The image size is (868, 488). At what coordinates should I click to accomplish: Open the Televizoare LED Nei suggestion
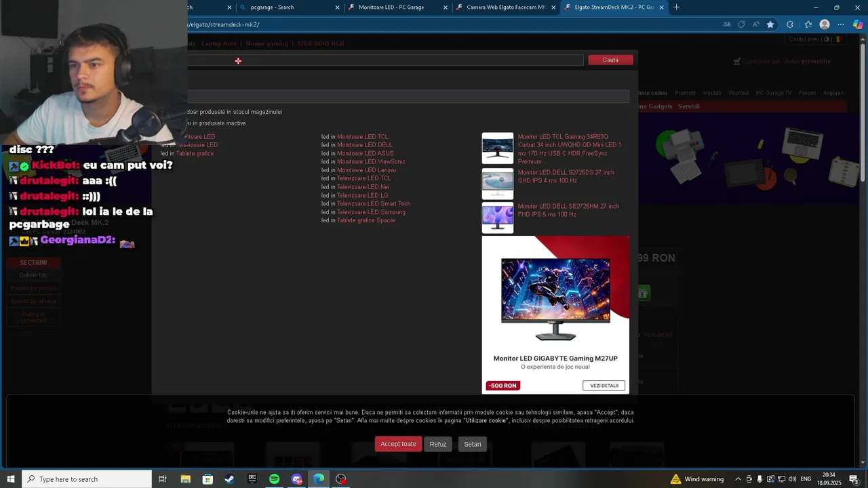pos(363,187)
